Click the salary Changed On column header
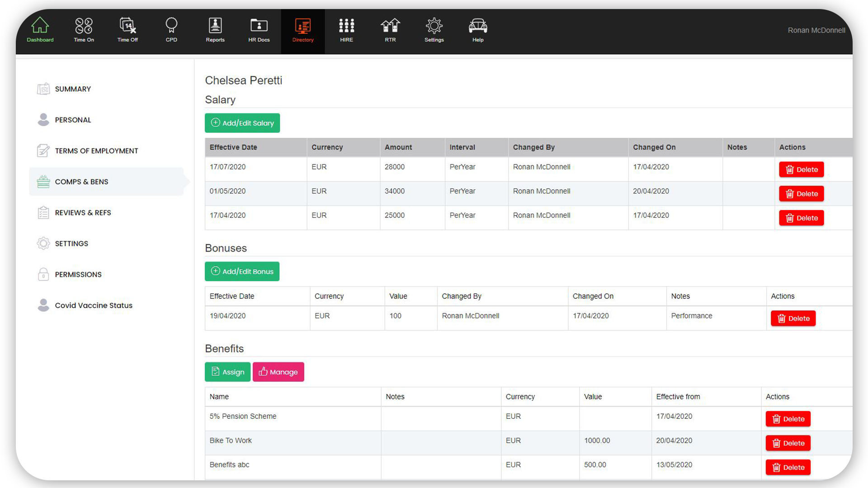 coord(654,147)
